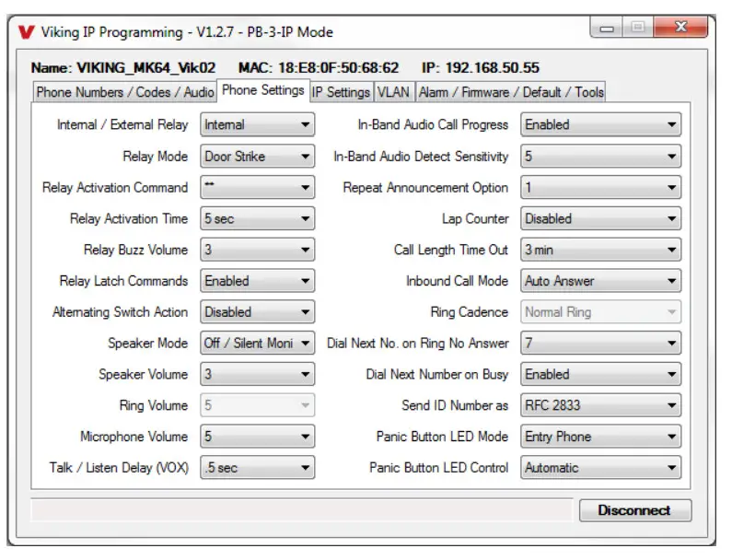Expand the Relay Mode dropdown
Viewport: 732px width, 560px height.
point(257,156)
